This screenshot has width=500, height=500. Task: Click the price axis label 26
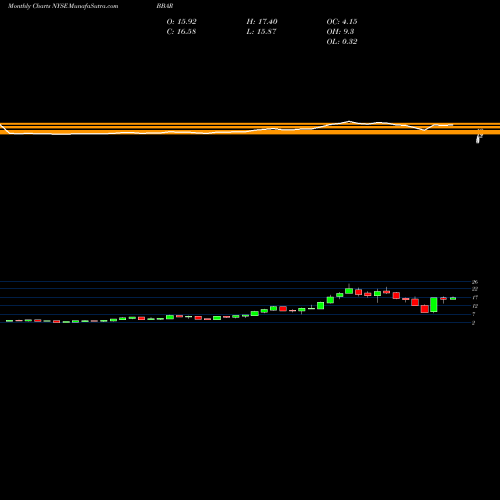tap(475, 282)
